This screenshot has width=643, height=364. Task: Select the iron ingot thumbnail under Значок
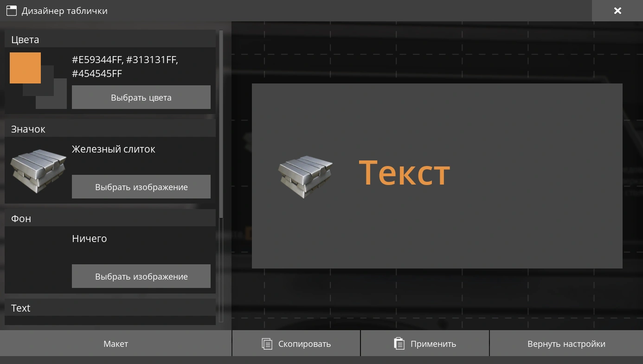click(38, 170)
